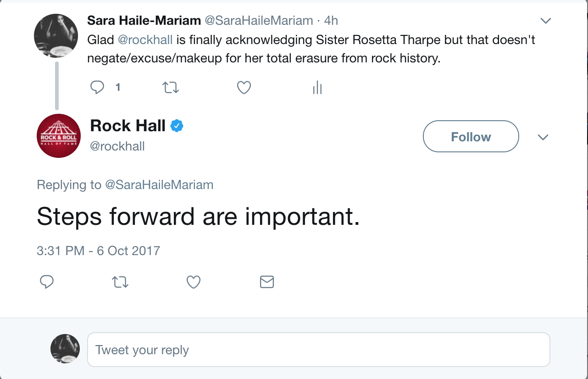588x379 pixels.
Task: Expand the chevron menu beside Follow
Action: [543, 137]
